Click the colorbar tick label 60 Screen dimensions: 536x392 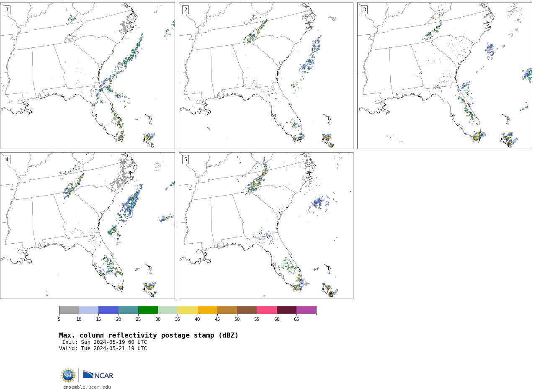click(x=277, y=320)
